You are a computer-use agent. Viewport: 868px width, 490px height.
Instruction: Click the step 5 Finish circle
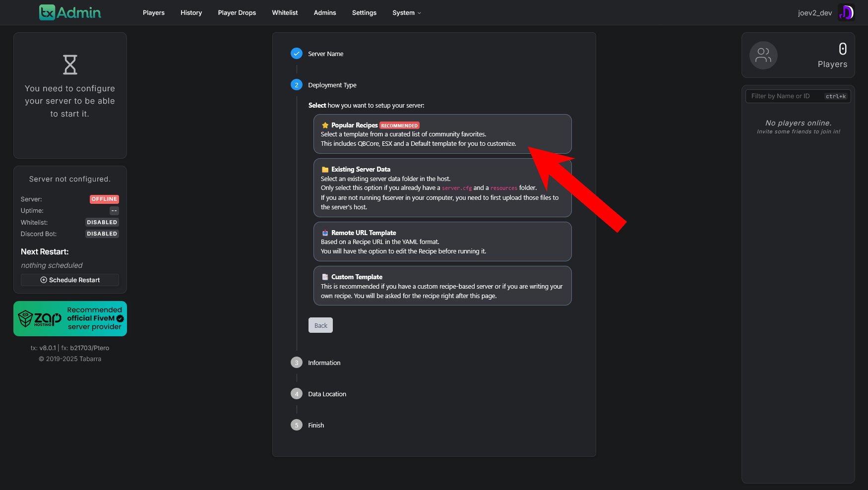pyautogui.click(x=297, y=425)
